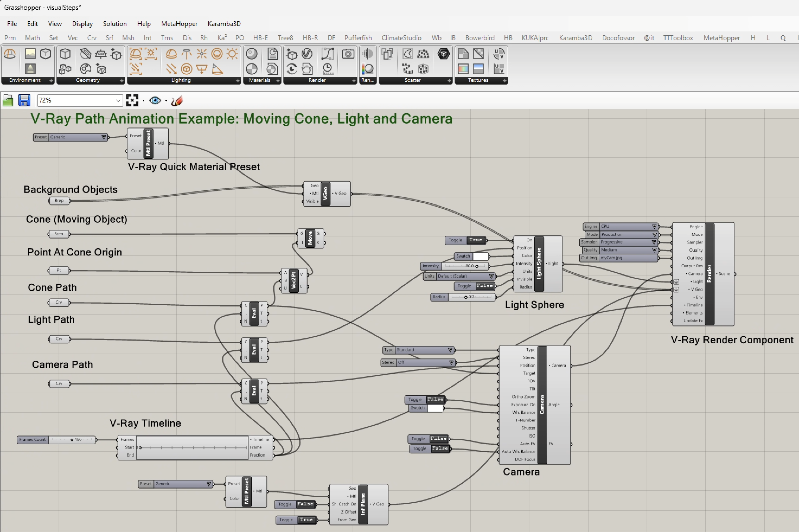Open the 72% zoom level dropdown

[x=118, y=100]
